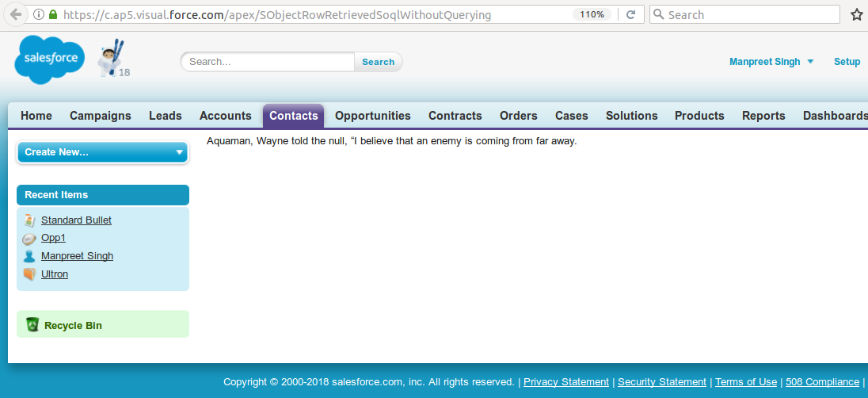The width and height of the screenshot is (868, 398).
Task: Expand the Create New dropdown
Action: coord(102,152)
